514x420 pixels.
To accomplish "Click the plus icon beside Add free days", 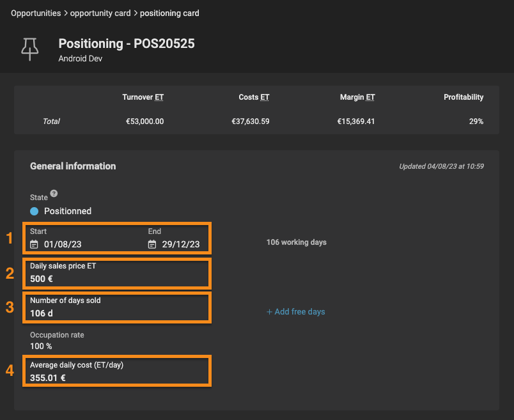I will point(269,312).
